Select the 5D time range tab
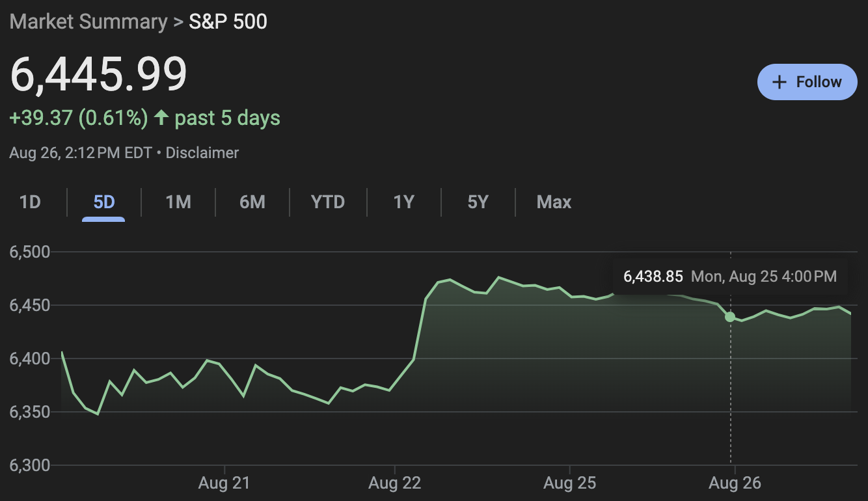The width and height of the screenshot is (868, 501). tap(104, 202)
